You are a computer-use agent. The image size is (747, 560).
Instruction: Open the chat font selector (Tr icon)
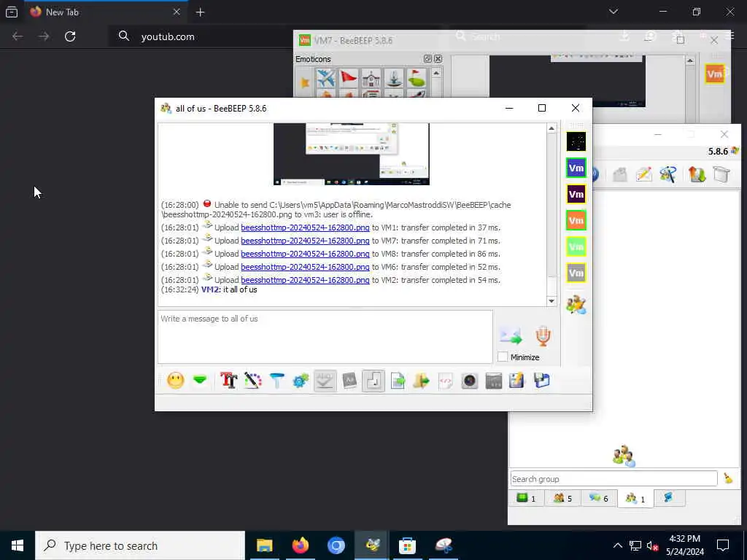coord(228,381)
